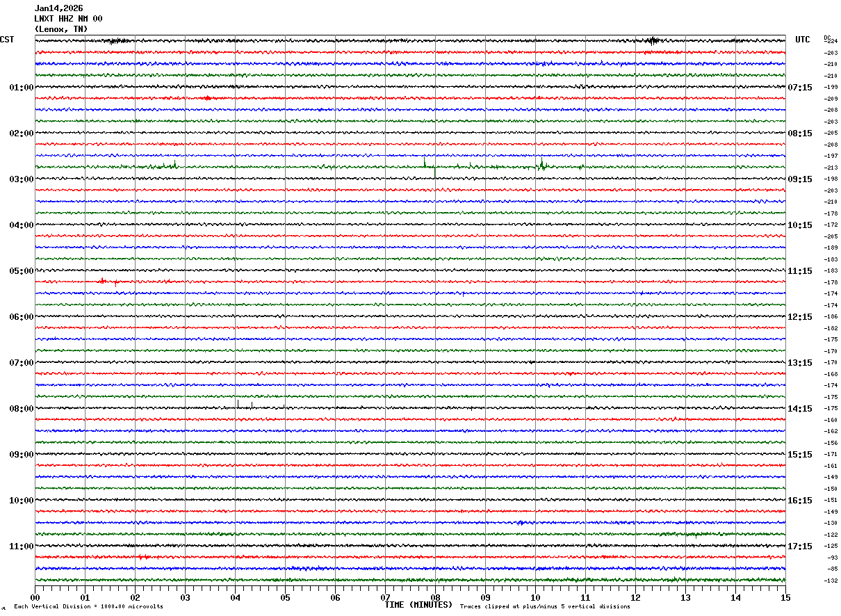Select the LNXT HHZ NM 00 station label

point(68,19)
